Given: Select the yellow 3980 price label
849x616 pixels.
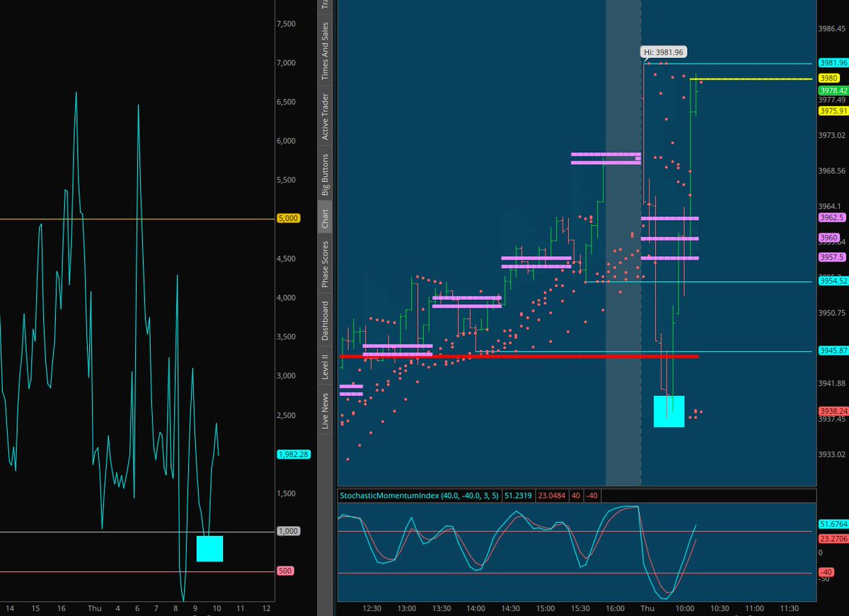Looking at the screenshot, I should pos(828,77).
